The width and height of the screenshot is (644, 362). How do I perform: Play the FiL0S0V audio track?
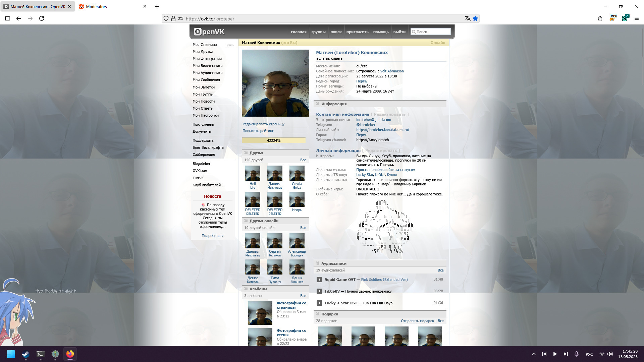click(319, 291)
